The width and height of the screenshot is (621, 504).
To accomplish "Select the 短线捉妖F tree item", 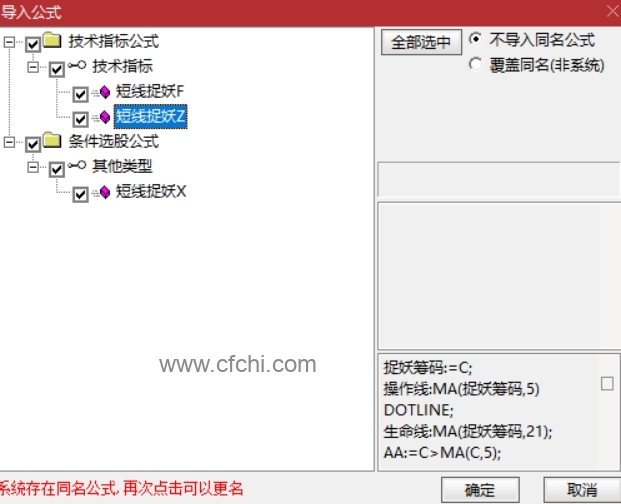I will pyautogui.click(x=150, y=91).
